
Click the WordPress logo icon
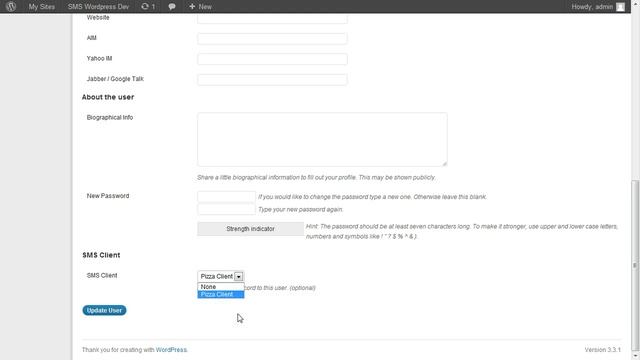pyautogui.click(x=11, y=7)
